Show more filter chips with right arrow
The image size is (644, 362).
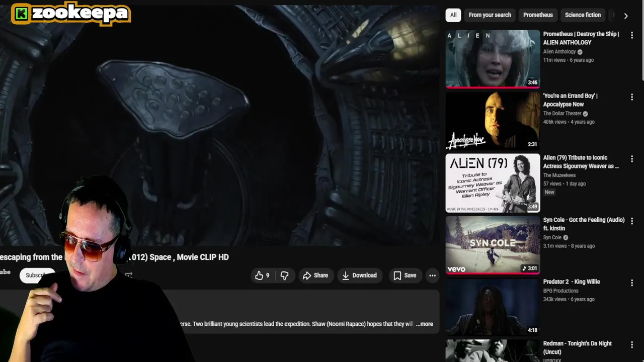[625, 16]
